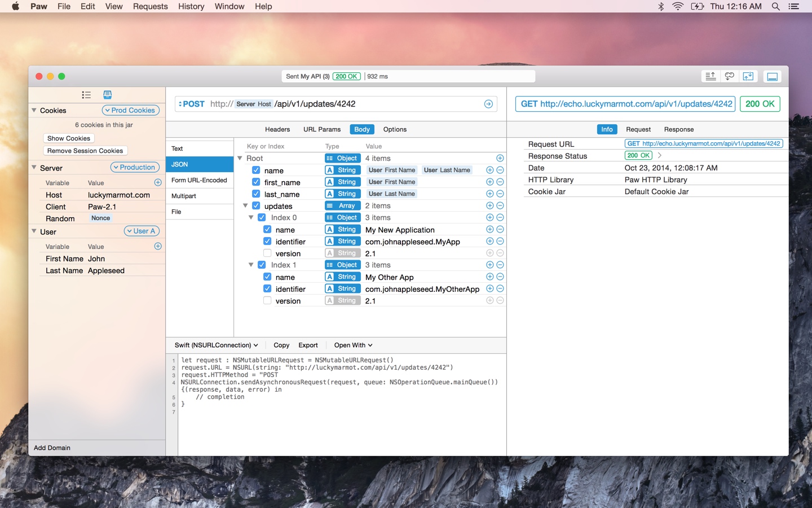Image resolution: width=812 pixels, height=508 pixels.
Task: Click the 200 OK status badge in response header
Action: pos(760,104)
